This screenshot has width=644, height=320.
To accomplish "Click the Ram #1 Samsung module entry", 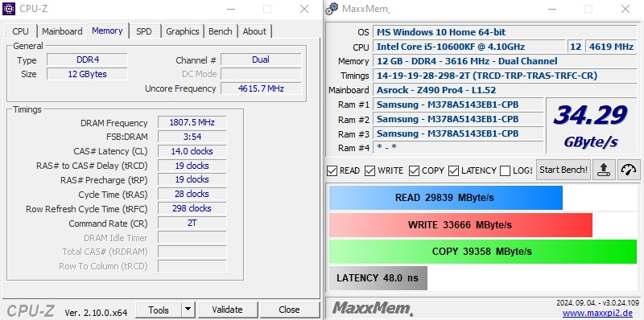I will point(457,105).
